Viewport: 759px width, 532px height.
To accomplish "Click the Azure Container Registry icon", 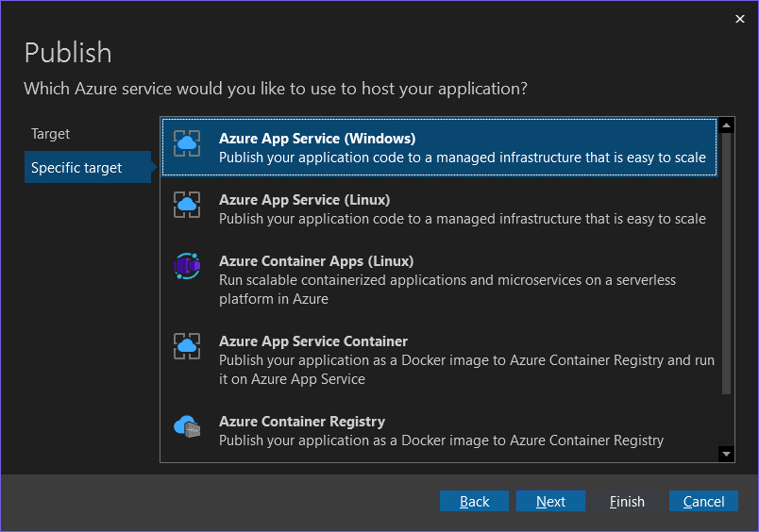I will pyautogui.click(x=187, y=426).
